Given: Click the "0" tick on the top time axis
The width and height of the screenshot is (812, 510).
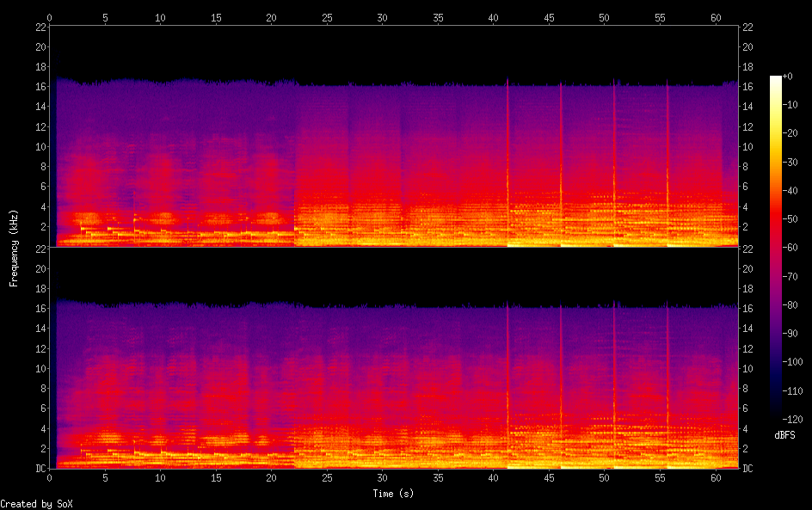Looking at the screenshot, I should pos(49,17).
